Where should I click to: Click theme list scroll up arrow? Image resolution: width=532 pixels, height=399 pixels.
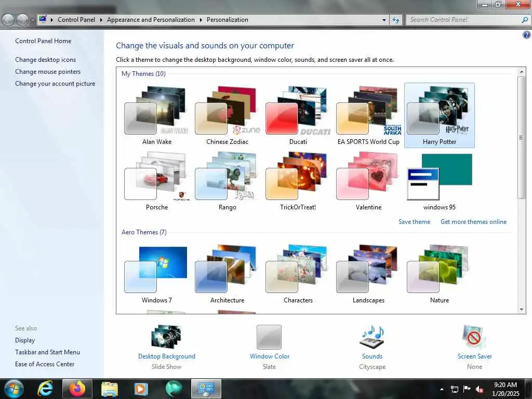[x=522, y=72]
